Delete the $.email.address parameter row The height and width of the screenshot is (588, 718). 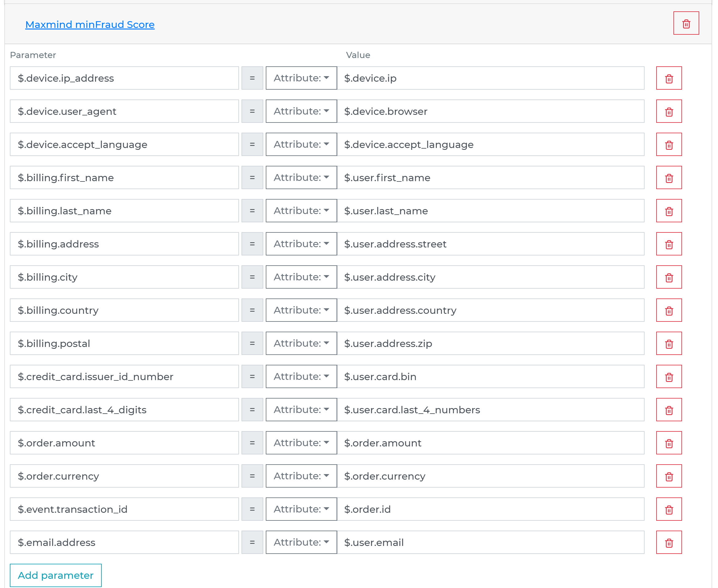point(669,543)
